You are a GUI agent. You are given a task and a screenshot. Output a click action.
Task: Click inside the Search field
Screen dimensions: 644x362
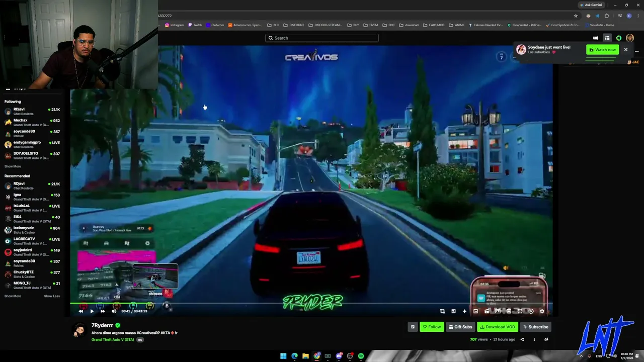322,38
